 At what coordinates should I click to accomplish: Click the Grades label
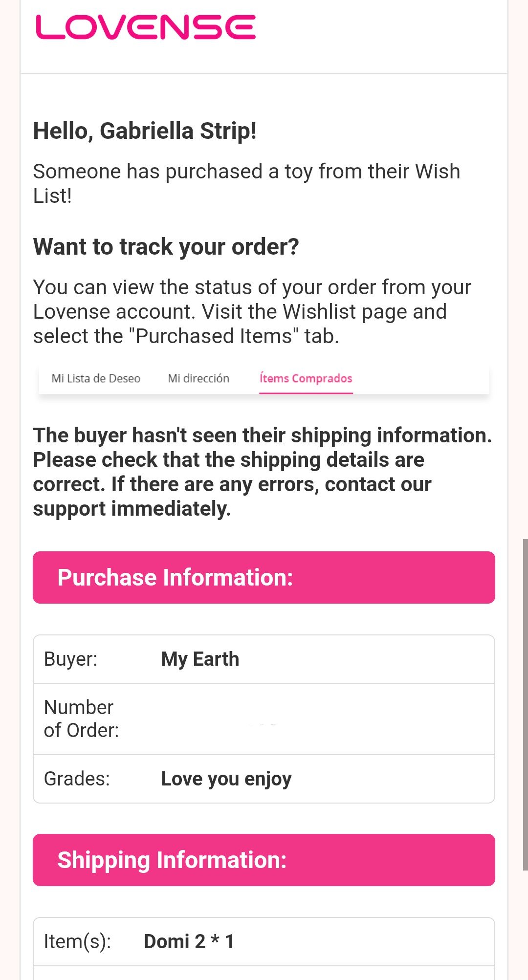coord(77,779)
